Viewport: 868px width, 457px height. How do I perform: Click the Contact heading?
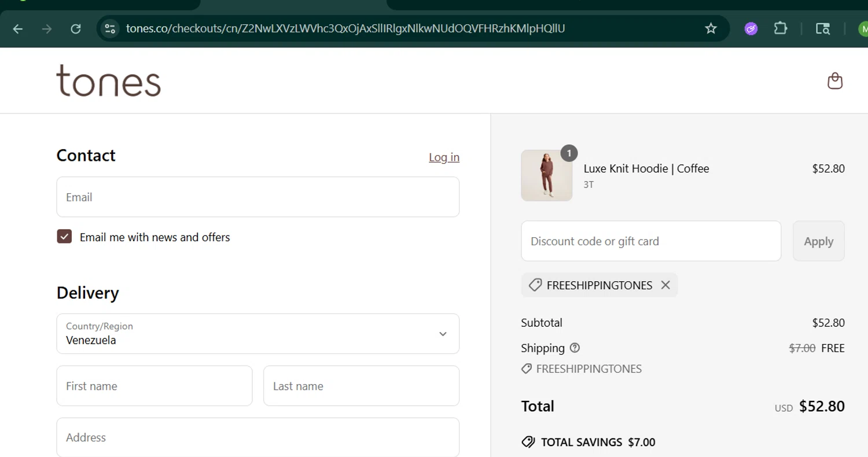[x=86, y=156]
